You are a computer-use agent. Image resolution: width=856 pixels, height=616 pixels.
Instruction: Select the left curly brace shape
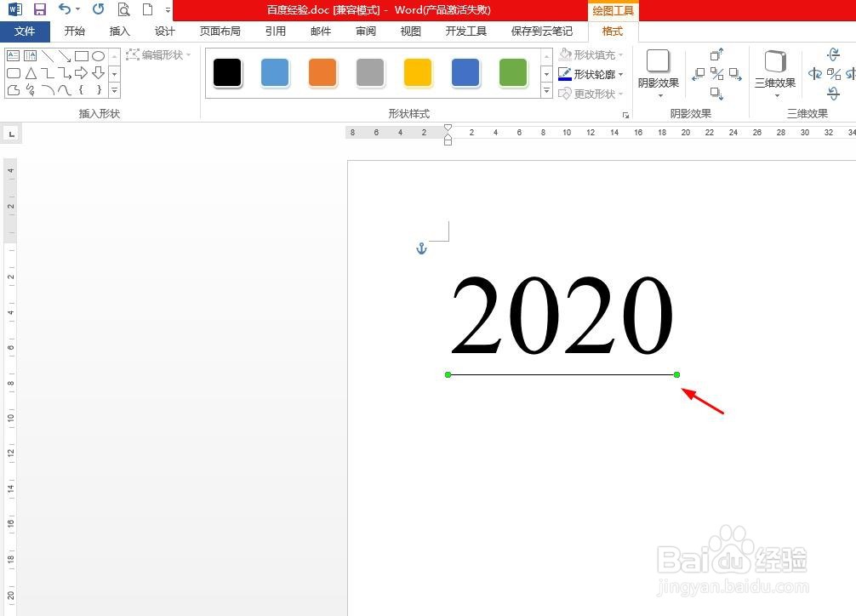(83, 88)
